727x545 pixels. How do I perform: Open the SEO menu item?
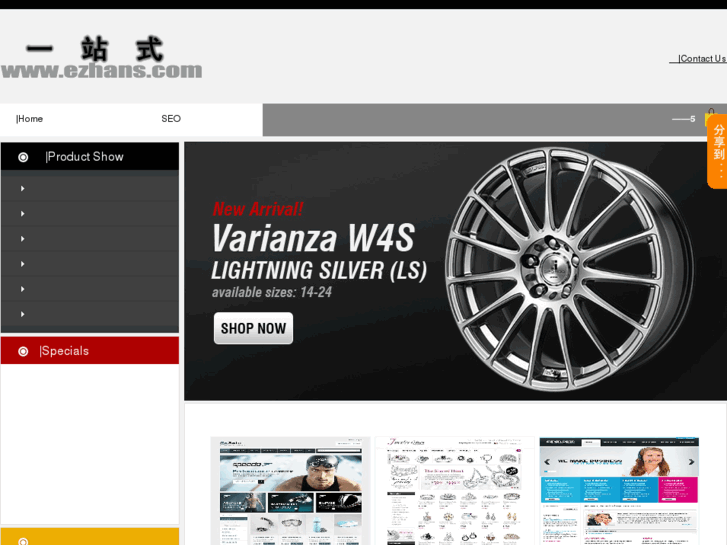[171, 119]
